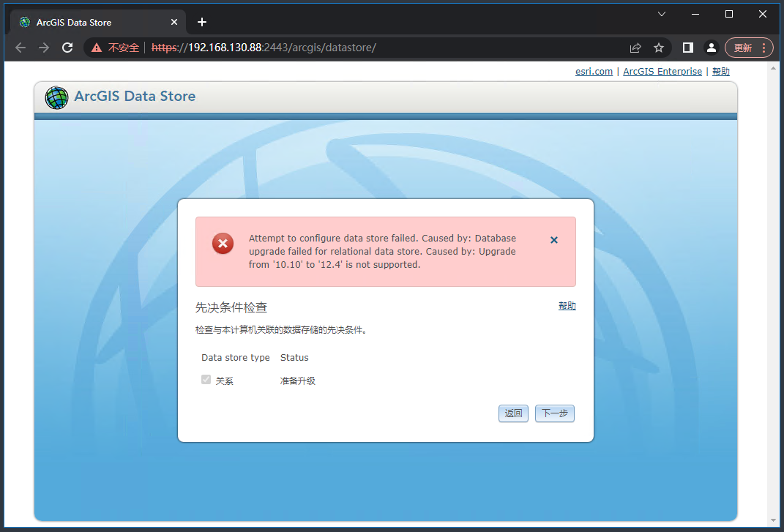
Task: Click the 关系 data store checkbox
Action: (x=206, y=379)
